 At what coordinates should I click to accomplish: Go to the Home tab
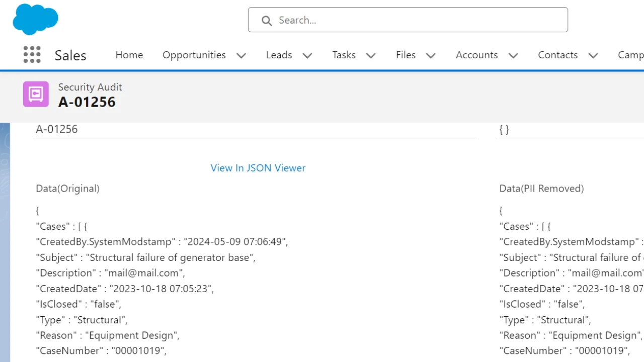point(129,55)
